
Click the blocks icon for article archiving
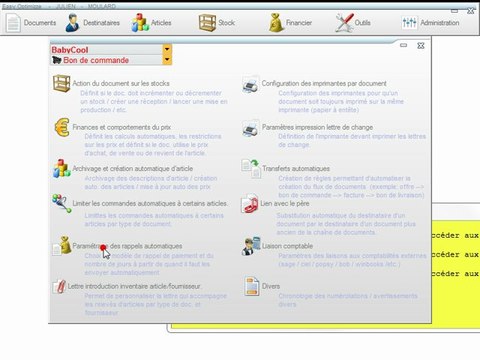point(62,168)
